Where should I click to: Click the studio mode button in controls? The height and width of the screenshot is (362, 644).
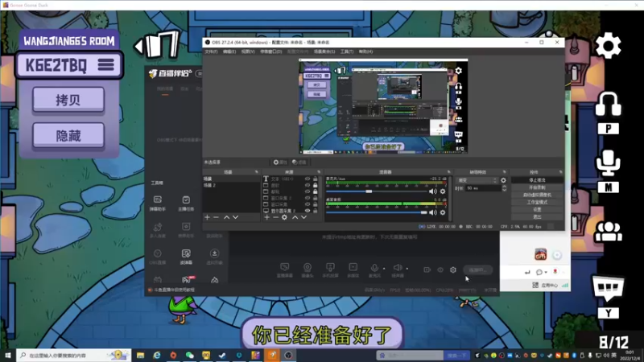(x=537, y=203)
